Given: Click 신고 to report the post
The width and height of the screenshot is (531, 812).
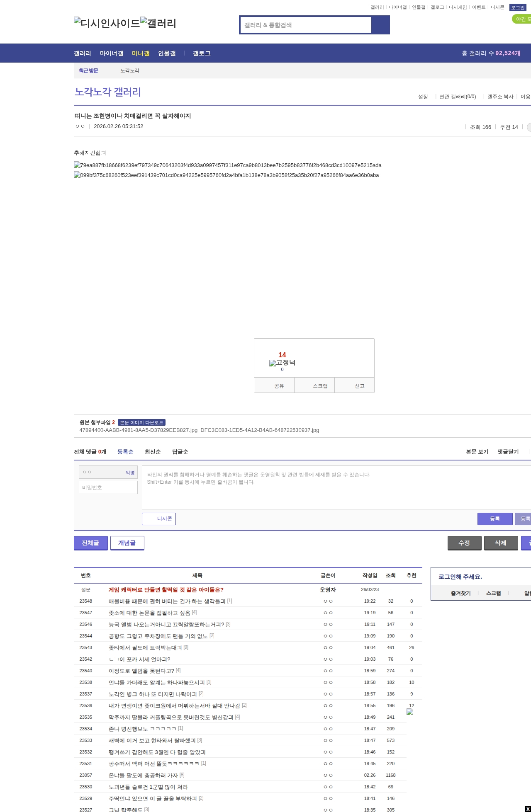Looking at the screenshot, I should pos(355,385).
